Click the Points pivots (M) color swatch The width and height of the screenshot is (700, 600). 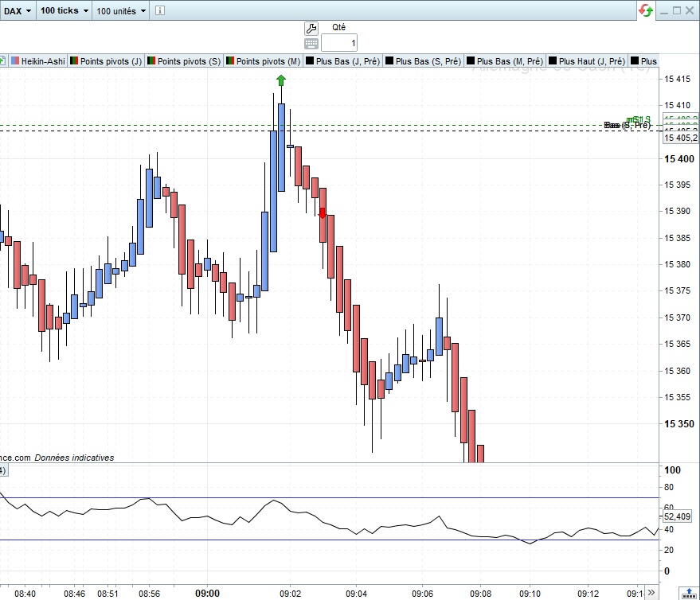[230, 60]
